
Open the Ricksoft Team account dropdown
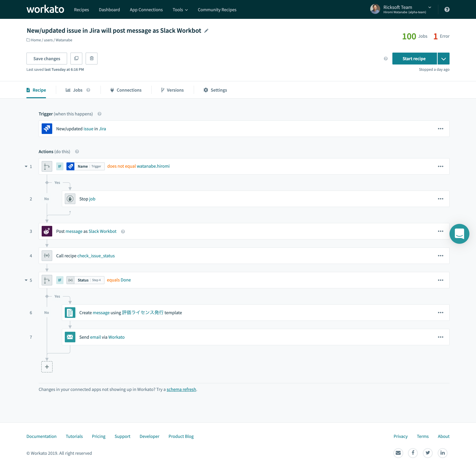click(430, 7)
